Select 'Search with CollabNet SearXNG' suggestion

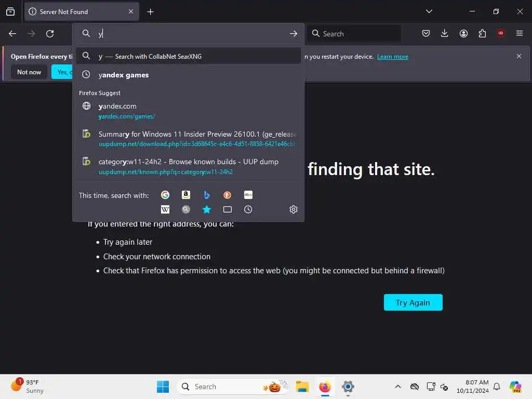188,56
